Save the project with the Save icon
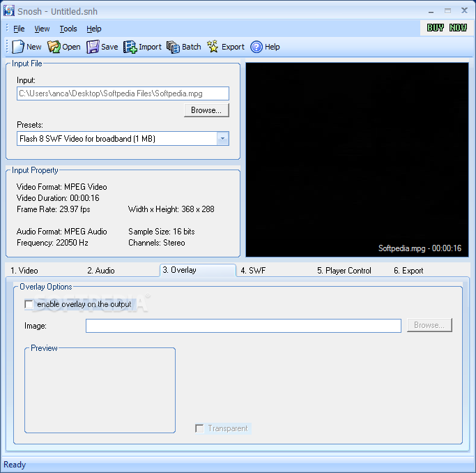Screen dimensions: 476x473 tap(93, 47)
